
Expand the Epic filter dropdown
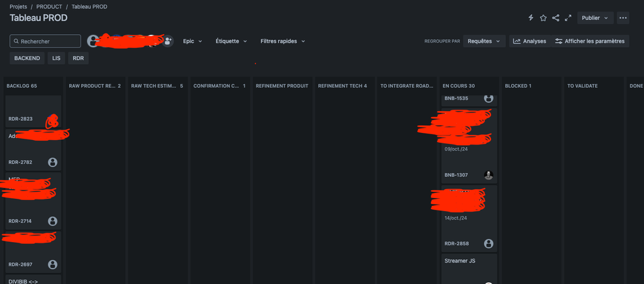193,41
